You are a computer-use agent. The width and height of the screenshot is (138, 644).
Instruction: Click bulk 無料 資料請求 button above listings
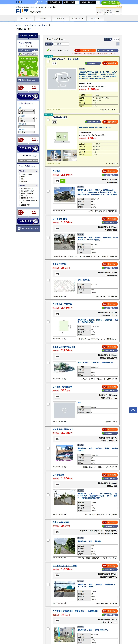[85, 50]
